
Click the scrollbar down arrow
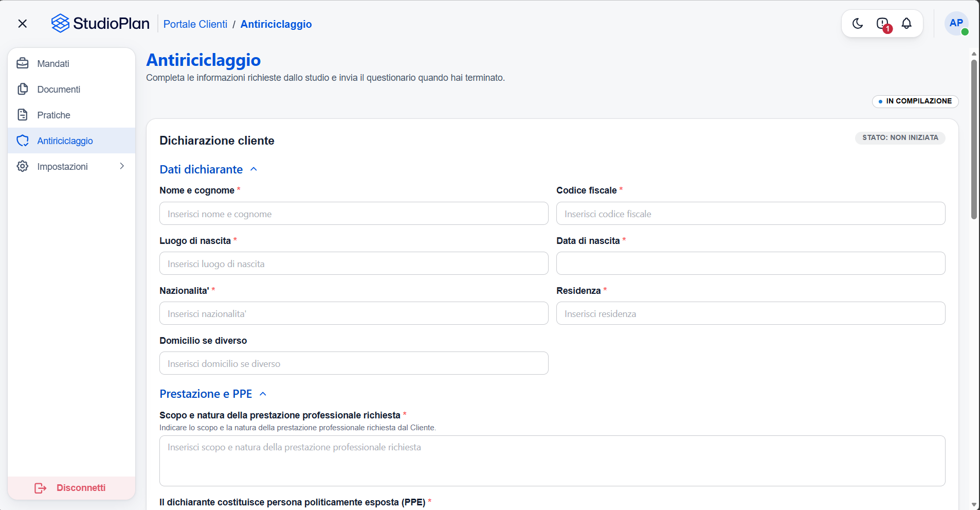(x=974, y=505)
